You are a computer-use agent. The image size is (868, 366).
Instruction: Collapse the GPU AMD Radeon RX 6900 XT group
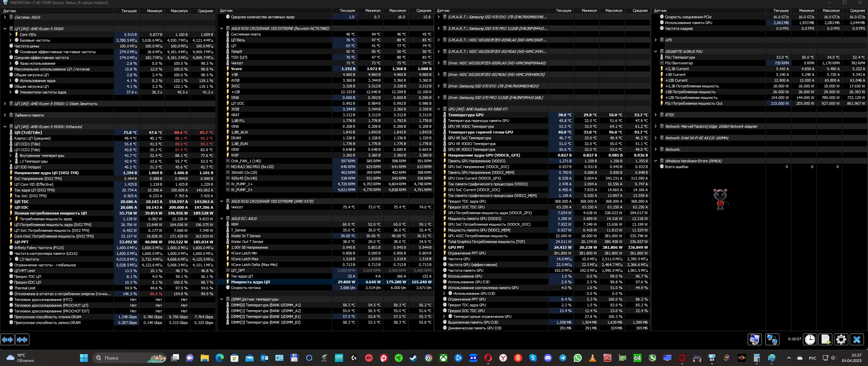438,109
